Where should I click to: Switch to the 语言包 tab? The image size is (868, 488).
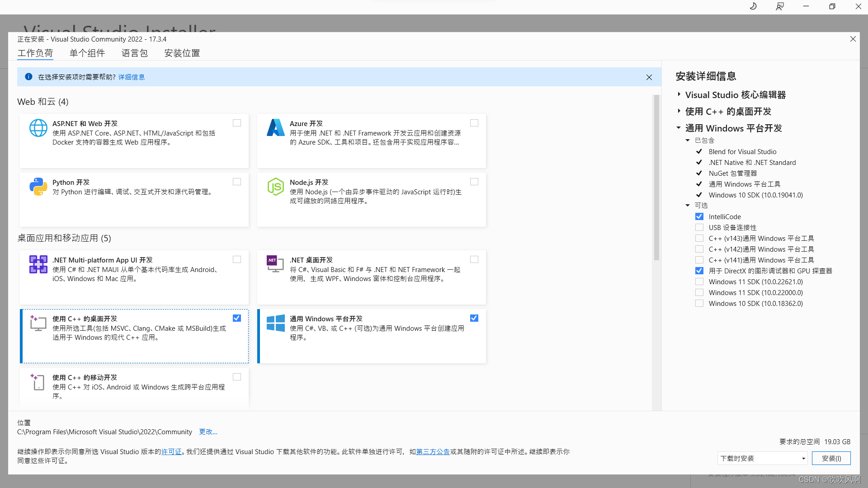point(135,53)
